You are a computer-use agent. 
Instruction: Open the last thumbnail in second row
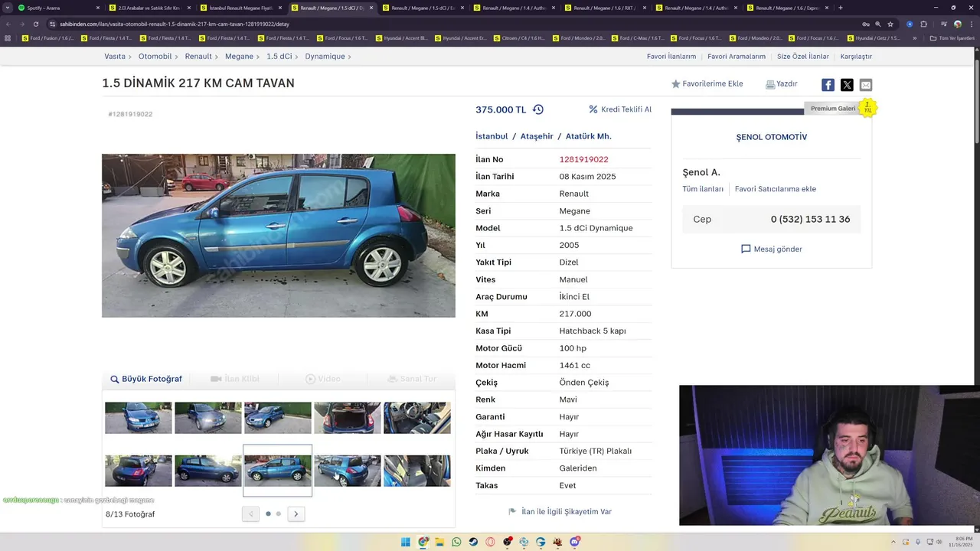tap(417, 471)
